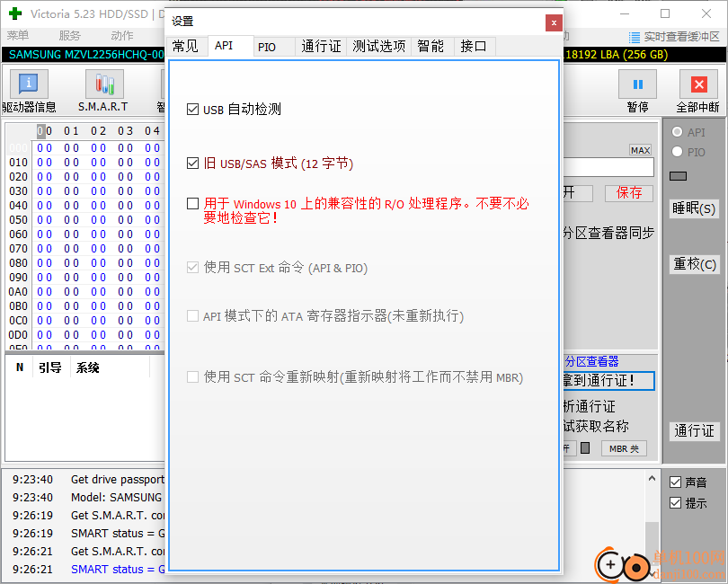This screenshot has height=584, width=728.
Task: Toggle the 声音 sound checkbox
Action: (676, 482)
